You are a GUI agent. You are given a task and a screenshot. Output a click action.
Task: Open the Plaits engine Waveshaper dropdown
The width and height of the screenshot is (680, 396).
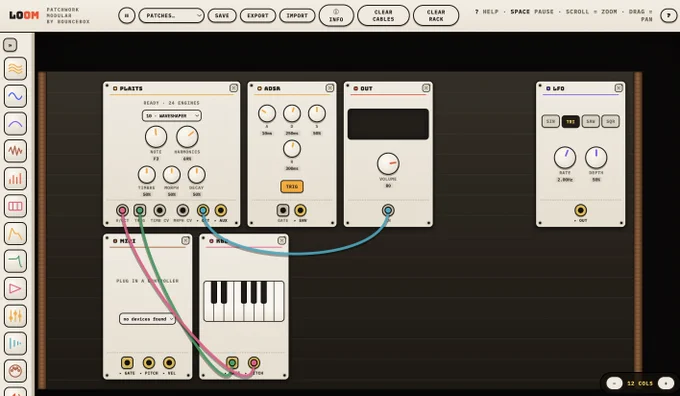point(172,116)
